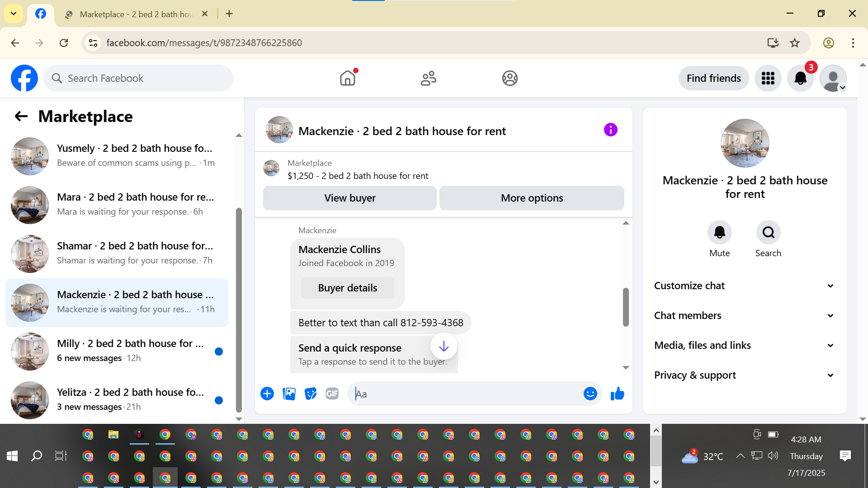Attach a photo using image icon
The height and width of the screenshot is (488, 868).
(x=289, y=394)
